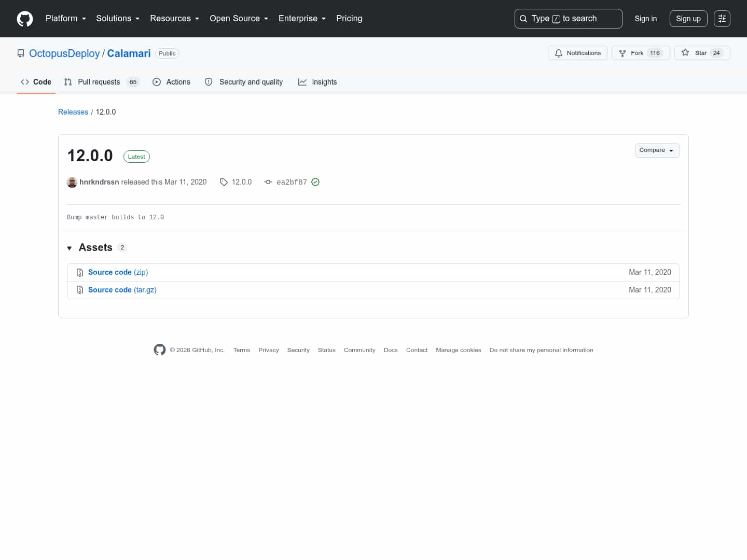Click the search magnifier icon

523,19
